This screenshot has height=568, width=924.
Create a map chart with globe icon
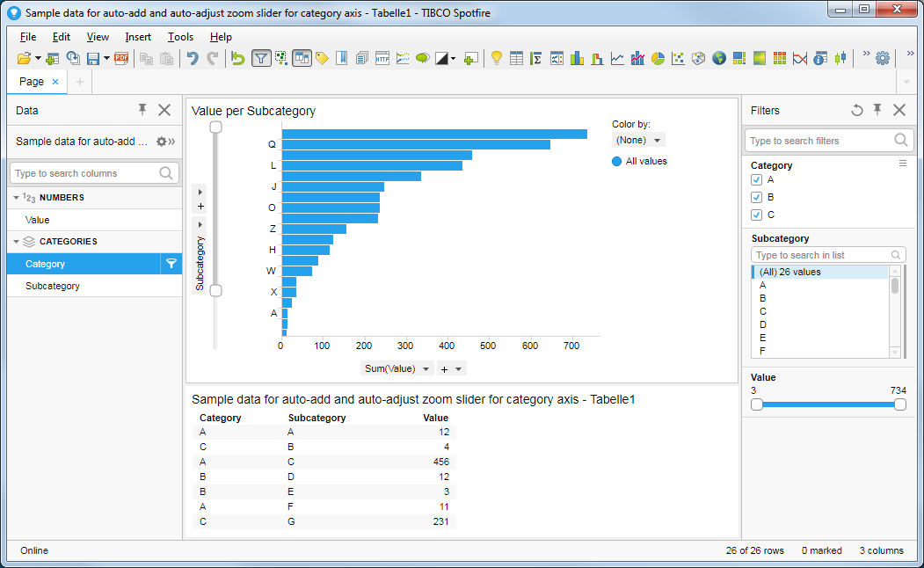click(x=719, y=59)
